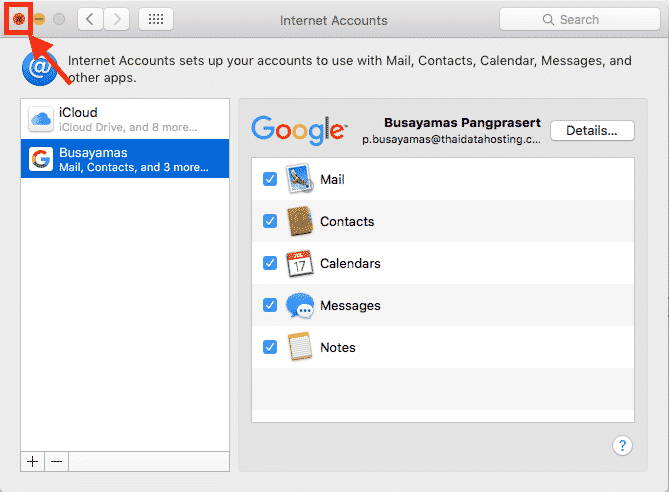Viewport: 669px width, 492px height.
Task: Uncheck the Calendars checkbox
Action: [270, 263]
